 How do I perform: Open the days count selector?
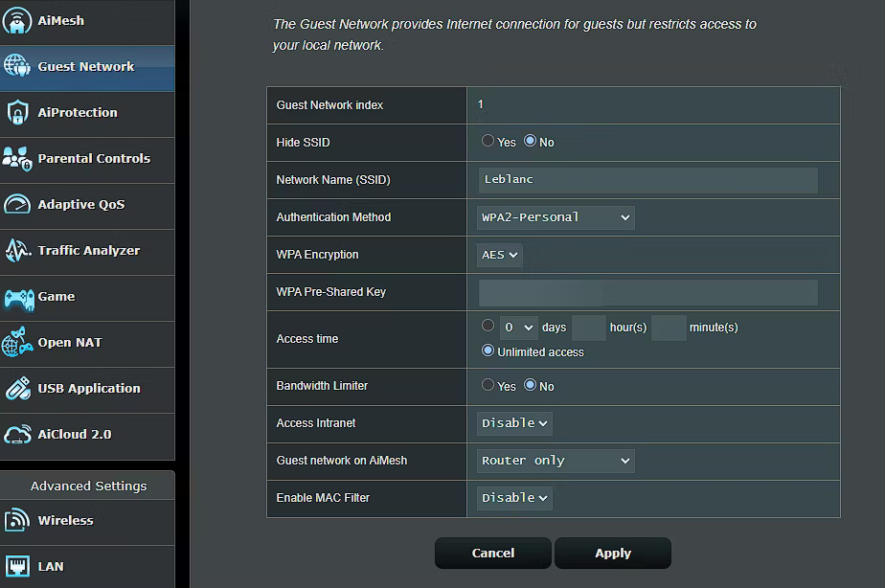click(x=518, y=327)
